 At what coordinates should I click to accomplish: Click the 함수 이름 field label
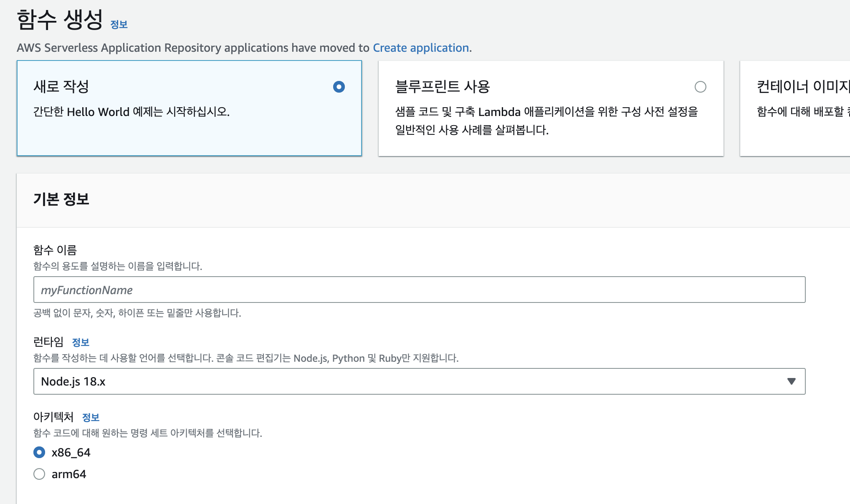click(55, 250)
